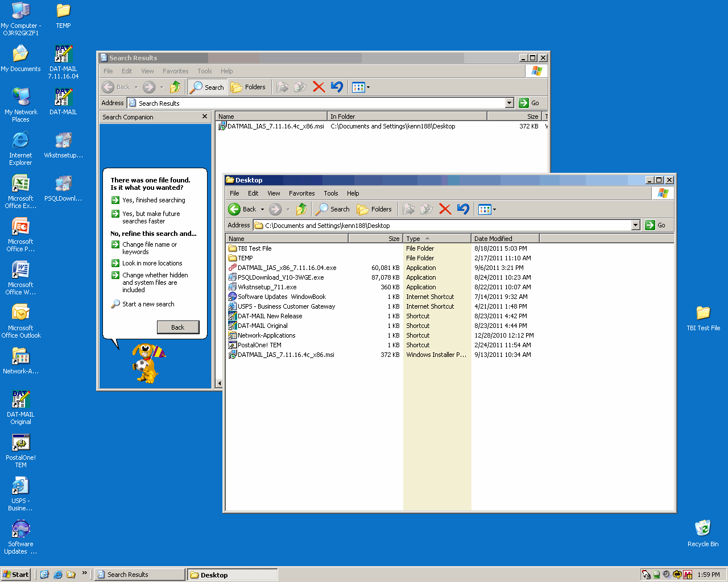The height and width of the screenshot is (582, 728).
Task: Expand address bar dropdown in Search Results window
Action: point(510,103)
